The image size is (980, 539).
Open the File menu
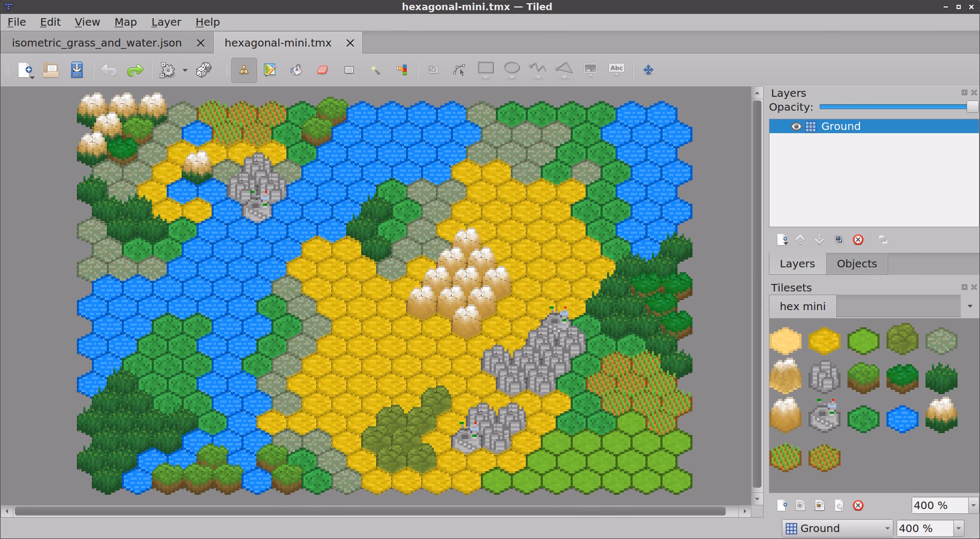point(17,22)
